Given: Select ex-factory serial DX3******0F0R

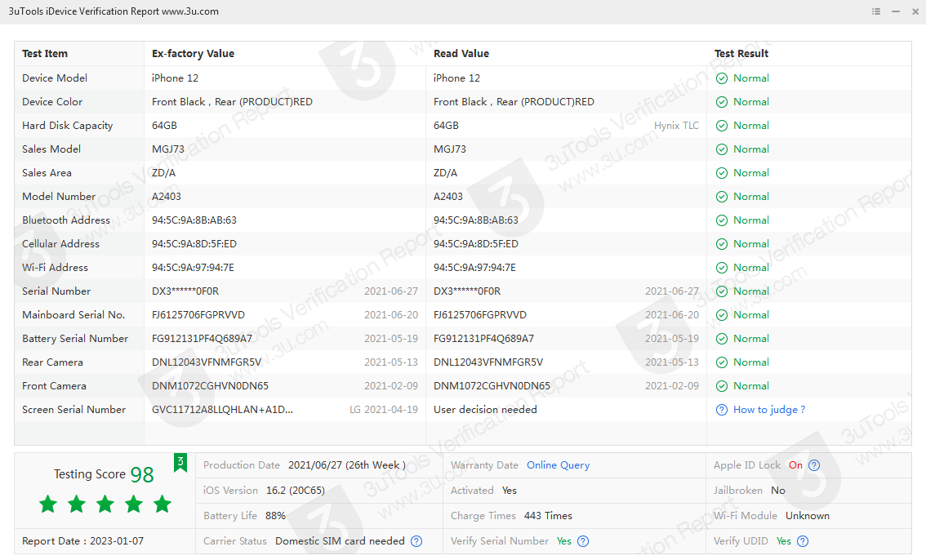Looking at the screenshot, I should [x=185, y=291].
